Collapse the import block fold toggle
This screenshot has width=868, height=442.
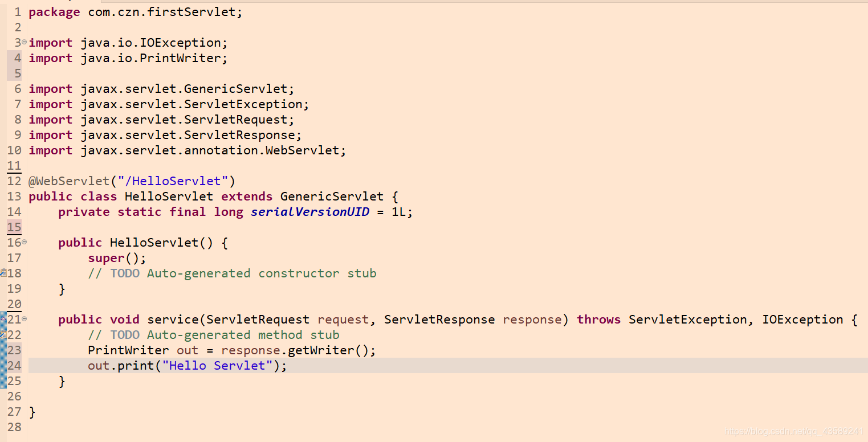coord(24,42)
